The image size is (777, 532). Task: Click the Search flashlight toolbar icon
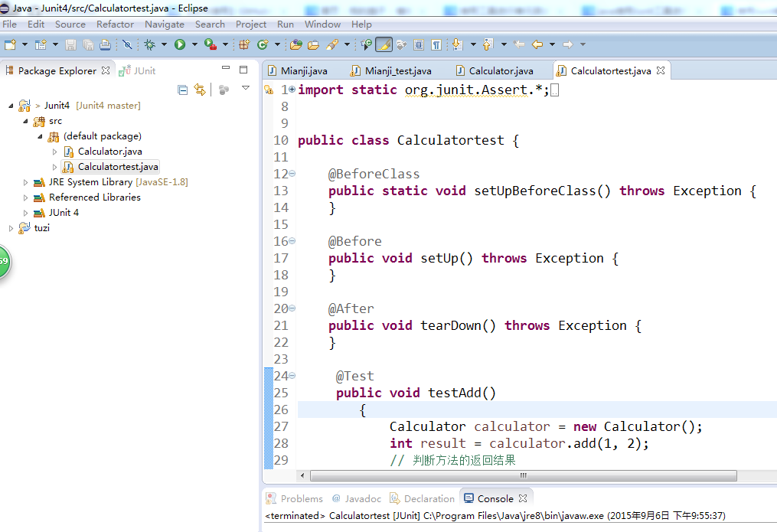click(332, 44)
